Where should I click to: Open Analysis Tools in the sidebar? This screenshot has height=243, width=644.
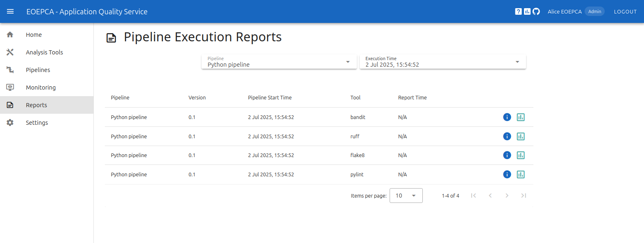[x=47, y=52]
